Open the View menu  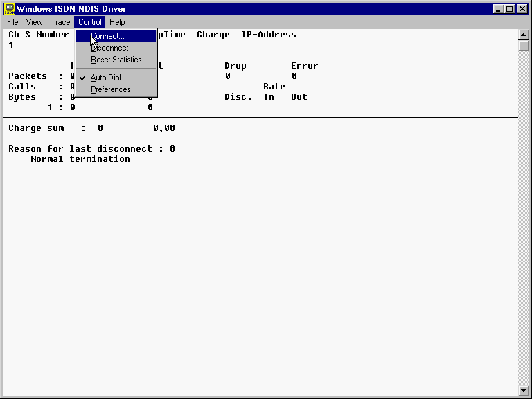tap(34, 22)
